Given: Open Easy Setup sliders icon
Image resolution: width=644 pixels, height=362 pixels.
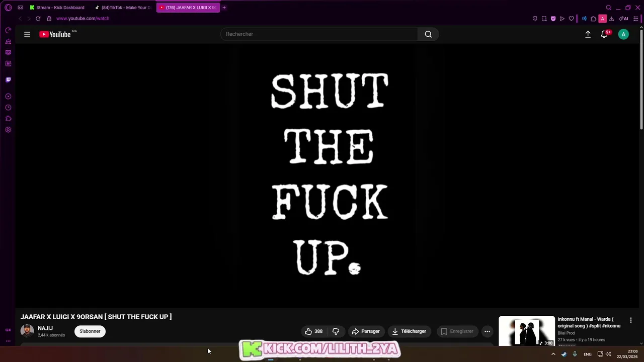Looking at the screenshot, I should (635, 19).
